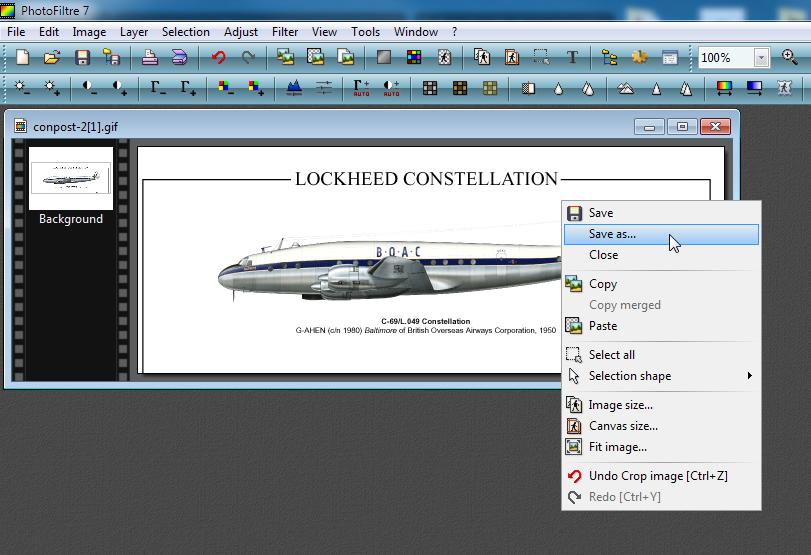Click the Contrast plus icon

point(119,87)
